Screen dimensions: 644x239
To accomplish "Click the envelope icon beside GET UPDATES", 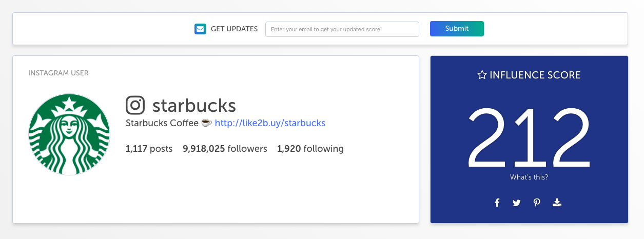I will (x=200, y=29).
